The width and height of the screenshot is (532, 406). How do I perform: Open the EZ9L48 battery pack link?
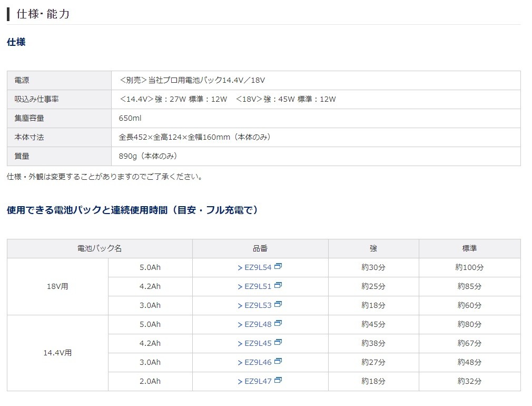pos(258,324)
